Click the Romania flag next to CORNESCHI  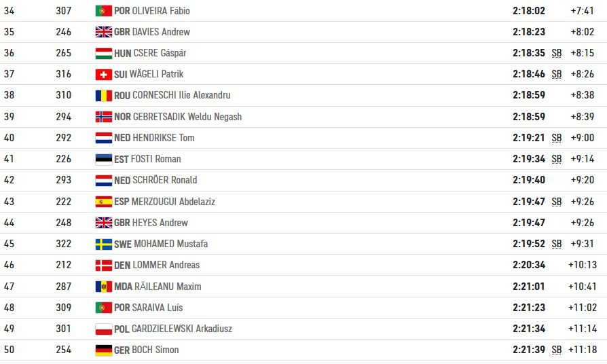[x=104, y=95]
